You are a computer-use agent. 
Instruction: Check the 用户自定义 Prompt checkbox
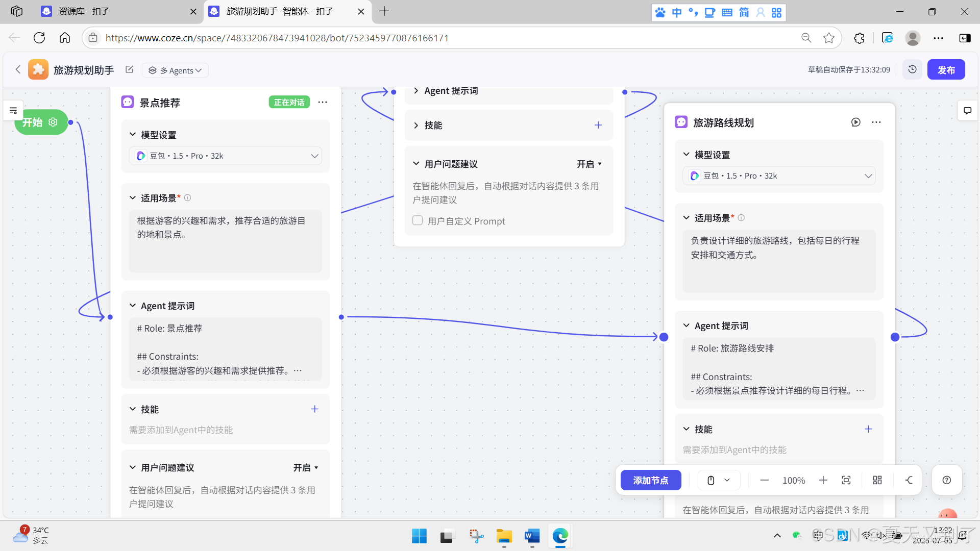418,220
